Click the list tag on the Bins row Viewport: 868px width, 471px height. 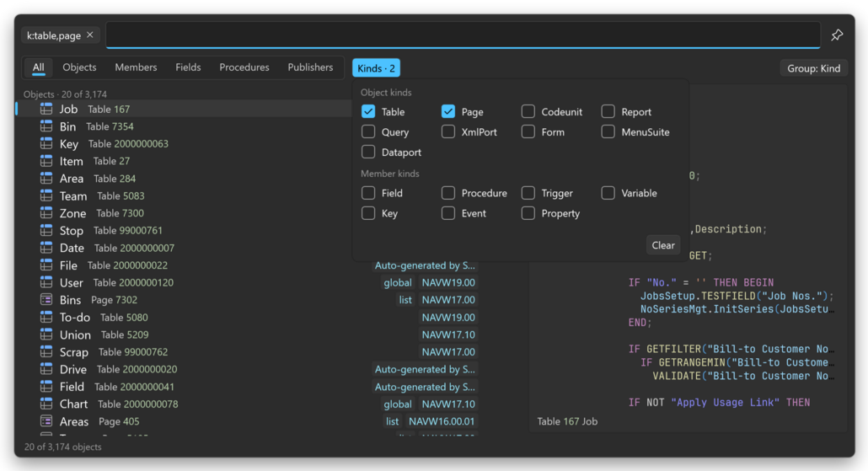click(x=405, y=300)
